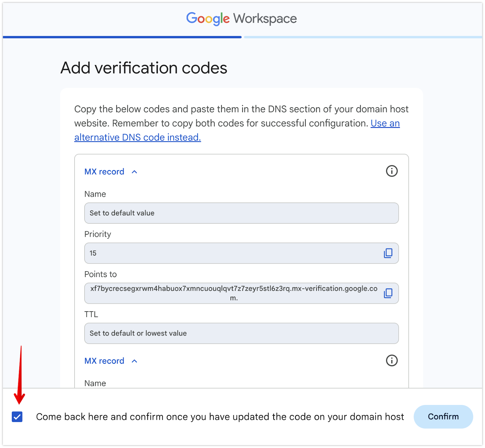Click the 'Come back here and confirm' label
Screen dimensions: 485x448
pyautogui.click(x=220, y=417)
